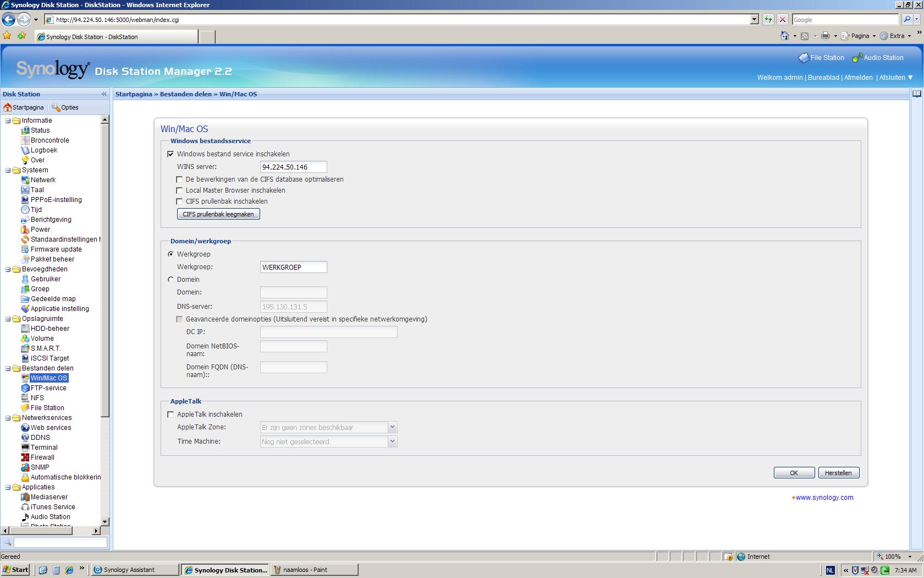Click CIFS prullenbak leegmaken button
The height and width of the screenshot is (578, 924).
pos(218,214)
